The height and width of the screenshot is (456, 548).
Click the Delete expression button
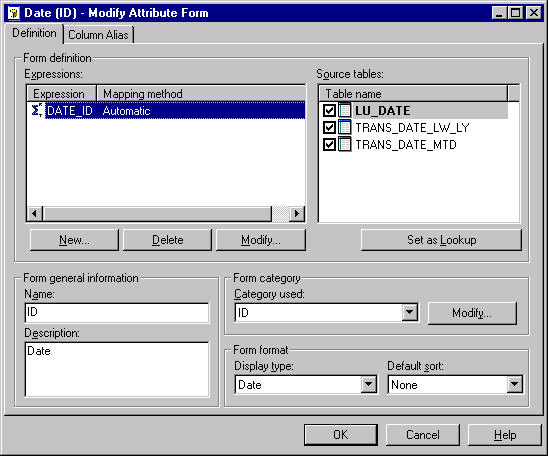pos(167,240)
